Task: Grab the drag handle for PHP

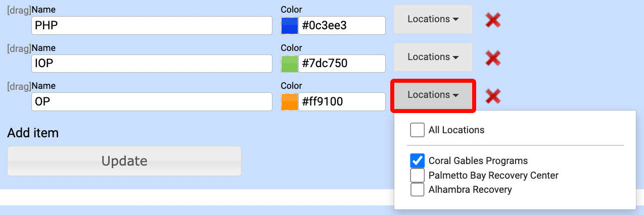Action: tap(19, 10)
